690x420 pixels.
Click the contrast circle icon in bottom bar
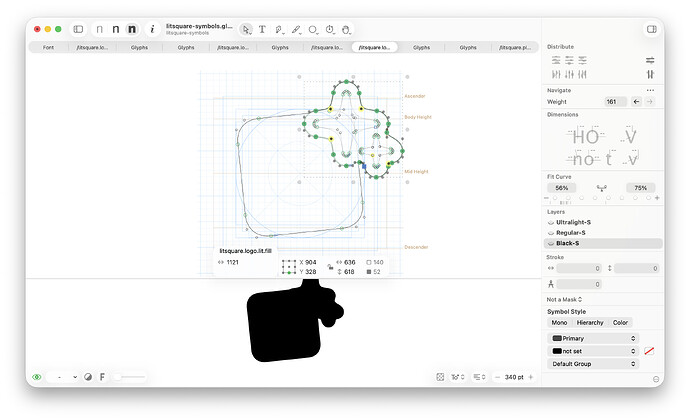(88, 377)
